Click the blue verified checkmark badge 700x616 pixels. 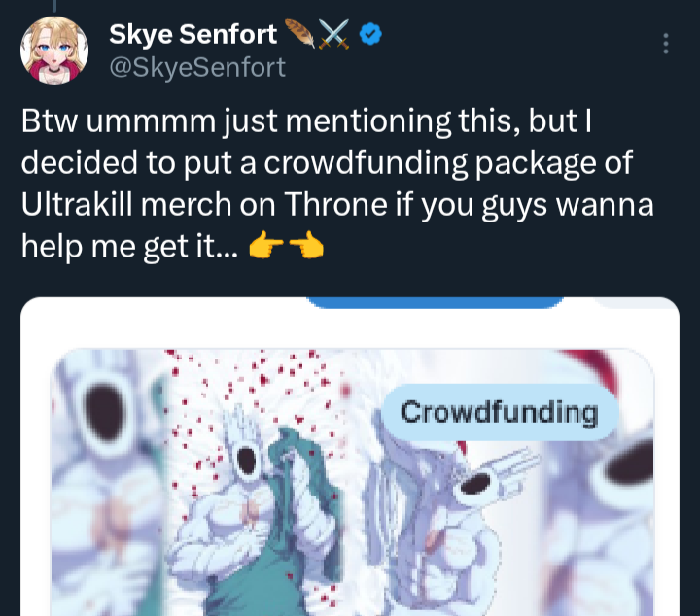370,34
